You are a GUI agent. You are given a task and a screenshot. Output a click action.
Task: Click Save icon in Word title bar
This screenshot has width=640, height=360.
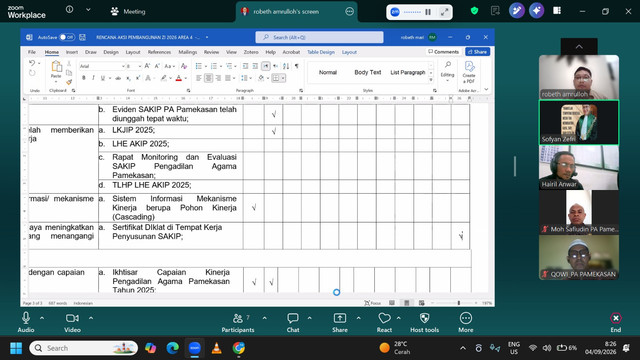(82, 37)
